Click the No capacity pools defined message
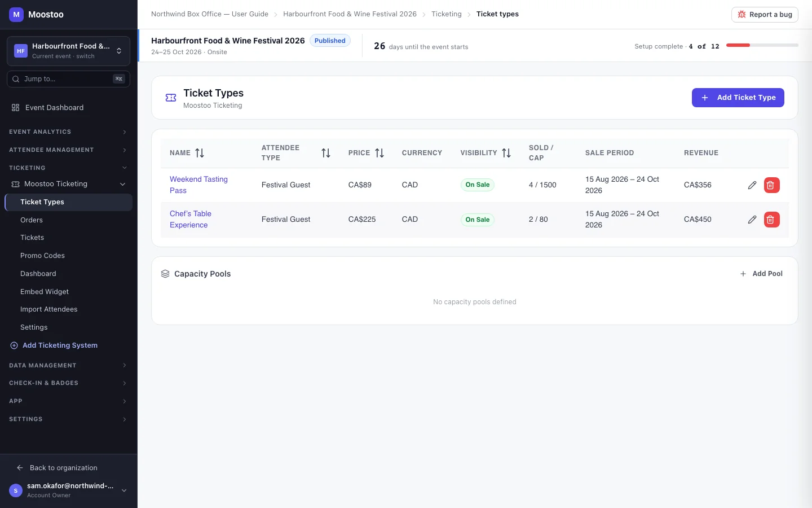The image size is (812, 508). pyautogui.click(x=475, y=302)
